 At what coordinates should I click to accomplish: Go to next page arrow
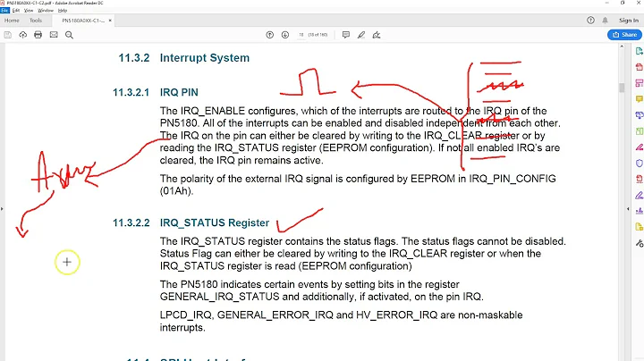click(285, 35)
